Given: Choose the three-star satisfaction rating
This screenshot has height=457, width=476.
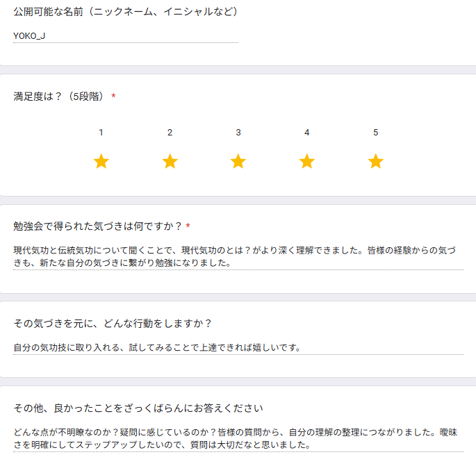Looking at the screenshot, I should pyautogui.click(x=238, y=162).
